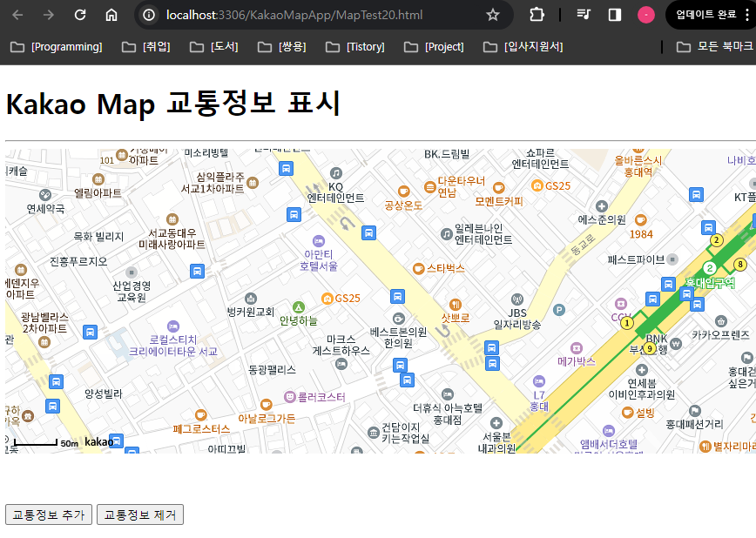Bookmark this page with the star icon
Screen dimensions: 756x538
pos(492,15)
